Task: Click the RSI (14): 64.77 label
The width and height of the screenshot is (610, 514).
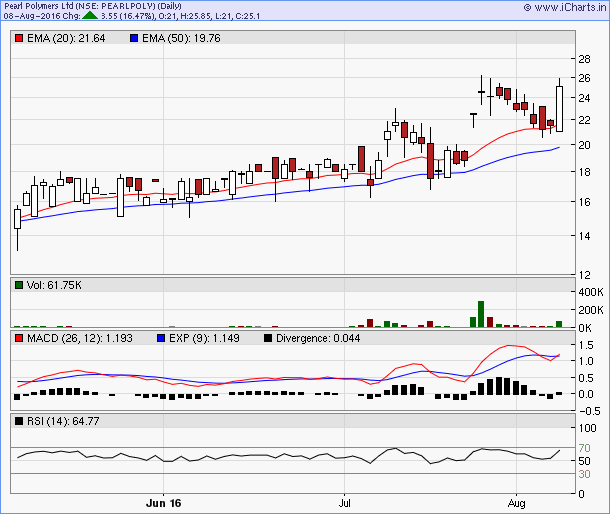Action: tap(63, 421)
